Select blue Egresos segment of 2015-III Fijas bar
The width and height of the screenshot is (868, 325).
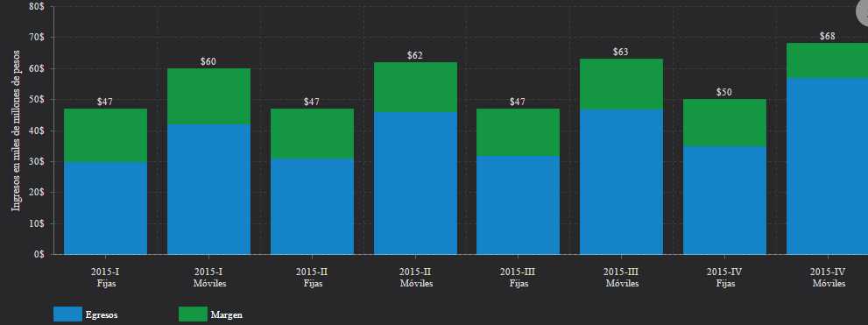click(519, 205)
